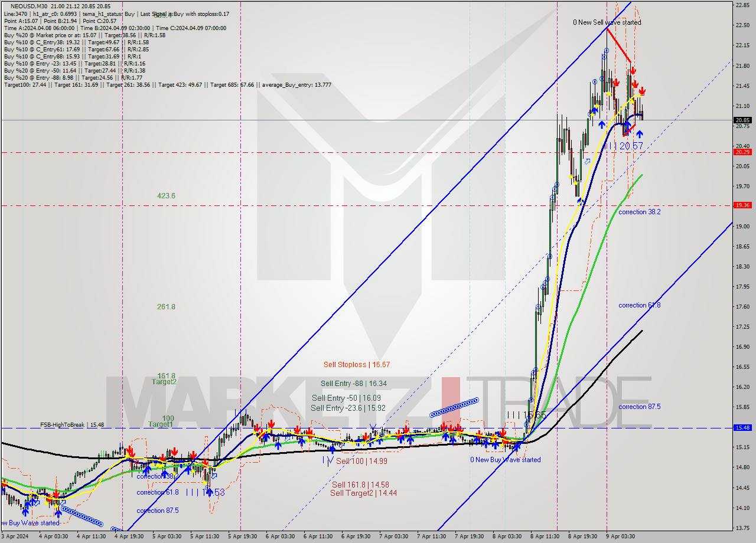Click the 14.80 price axis value
This screenshot has width=756, height=543.
click(742, 467)
